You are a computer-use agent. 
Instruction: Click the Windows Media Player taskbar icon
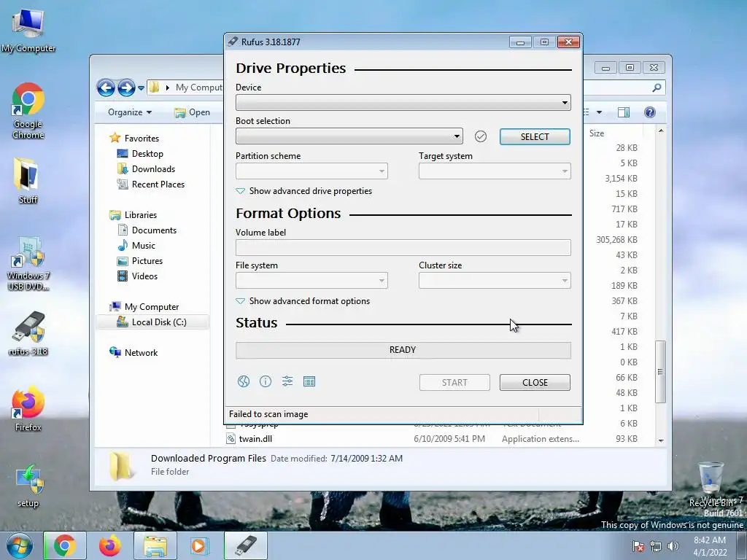click(x=198, y=545)
